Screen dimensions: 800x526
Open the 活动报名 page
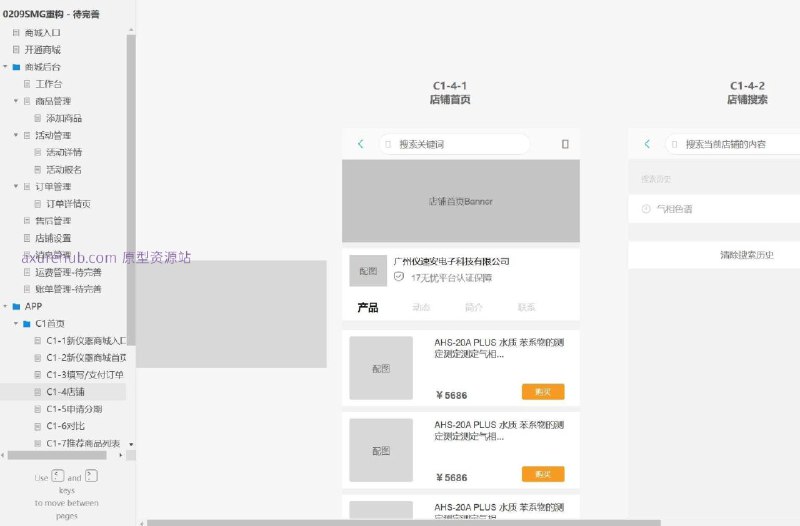pyautogui.click(x=64, y=170)
